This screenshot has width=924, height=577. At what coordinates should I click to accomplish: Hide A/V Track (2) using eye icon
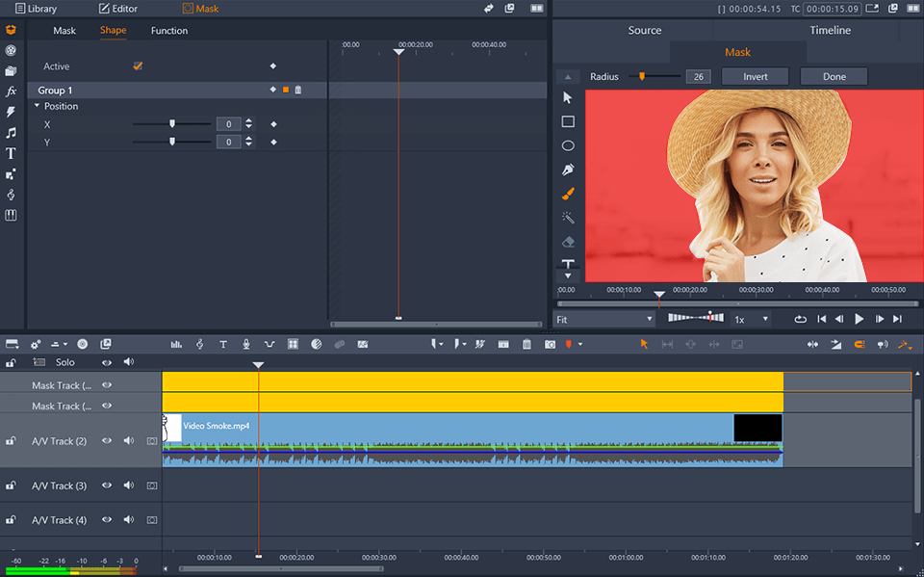[107, 441]
